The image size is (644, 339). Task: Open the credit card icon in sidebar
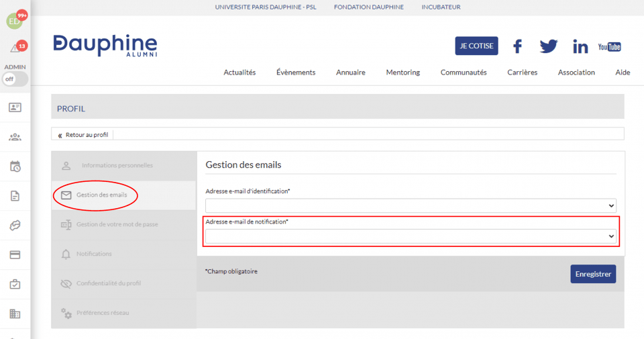pyautogui.click(x=15, y=255)
